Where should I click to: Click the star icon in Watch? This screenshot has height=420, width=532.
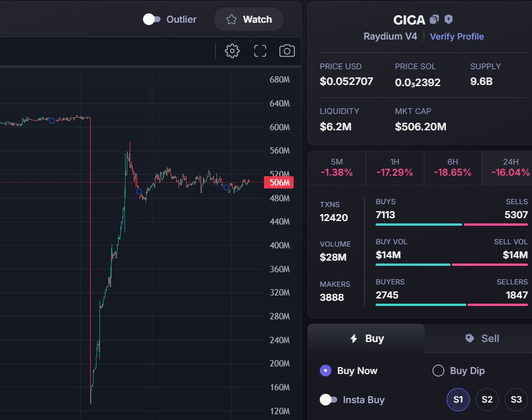click(231, 19)
